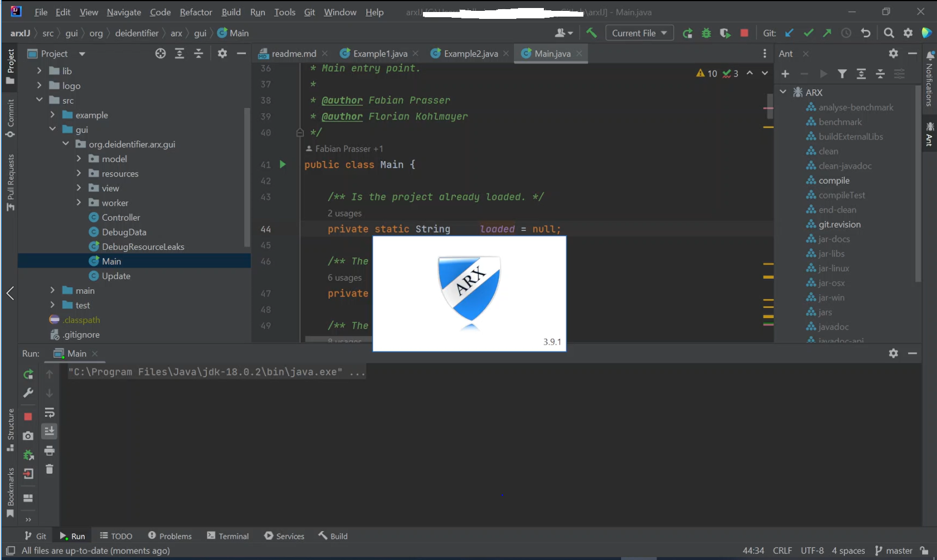Clear console output trash icon
The image size is (937, 560).
[x=49, y=470]
